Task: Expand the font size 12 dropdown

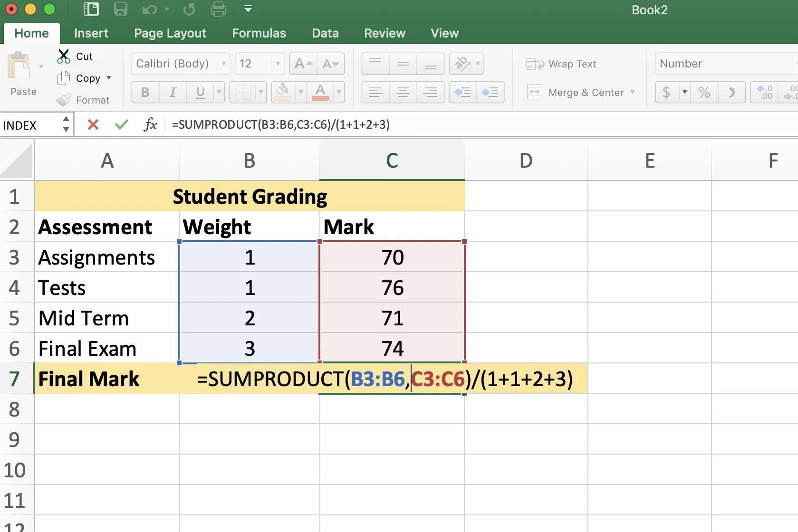Action: coord(278,64)
